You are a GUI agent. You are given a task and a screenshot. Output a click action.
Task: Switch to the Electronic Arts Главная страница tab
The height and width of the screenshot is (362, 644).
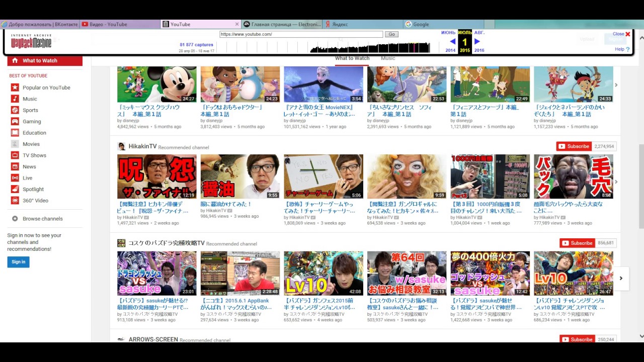point(281,24)
